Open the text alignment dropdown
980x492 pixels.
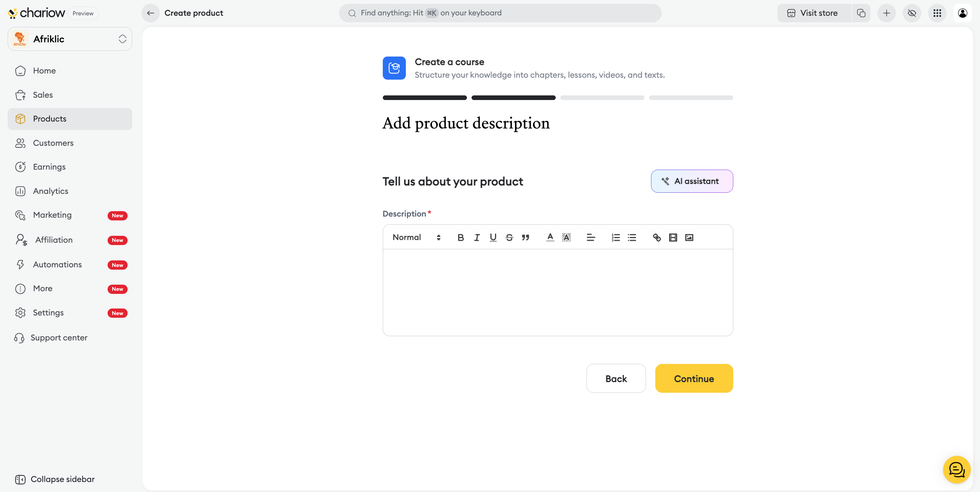click(591, 237)
